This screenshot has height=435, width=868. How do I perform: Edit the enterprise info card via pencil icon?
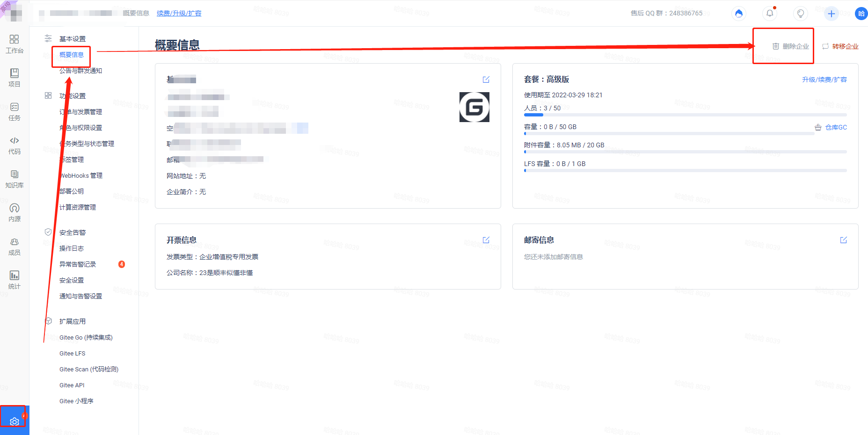click(486, 80)
